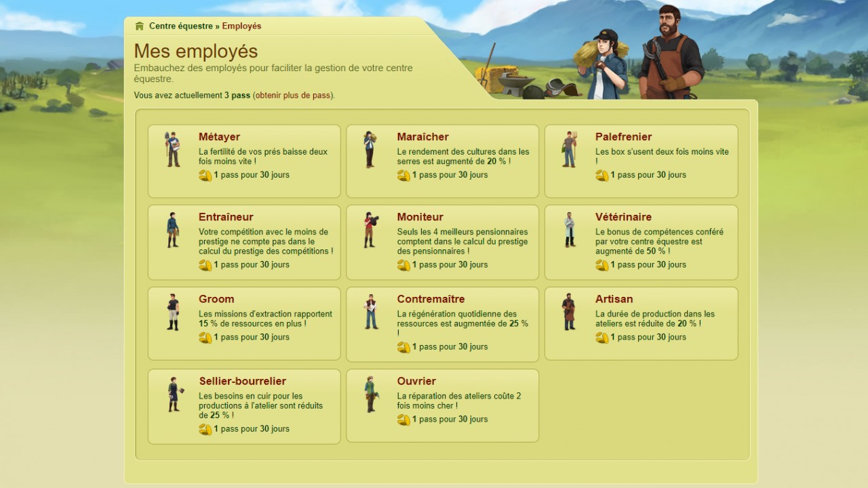Screen dimensions: 868x488
Task: Click the 'Mes employés' page heading
Action: click(x=196, y=51)
